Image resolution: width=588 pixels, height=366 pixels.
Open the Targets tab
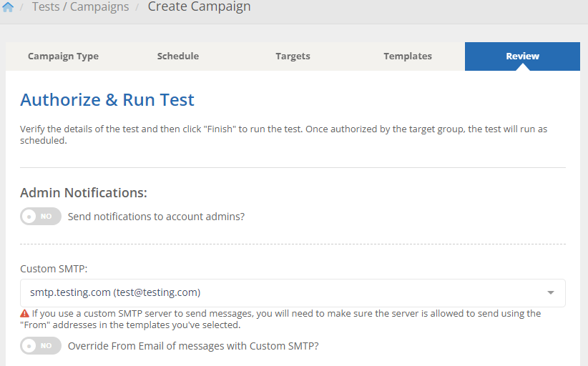pos(293,56)
